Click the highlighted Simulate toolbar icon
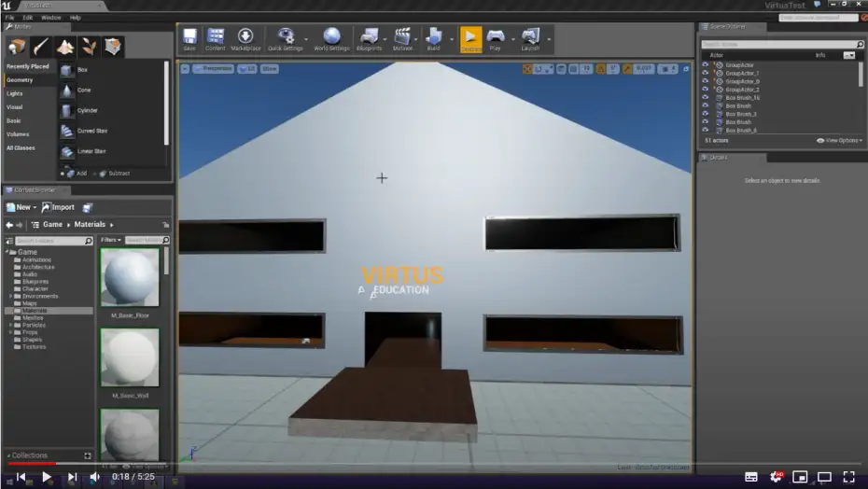This screenshot has width=868, height=489. pos(471,39)
